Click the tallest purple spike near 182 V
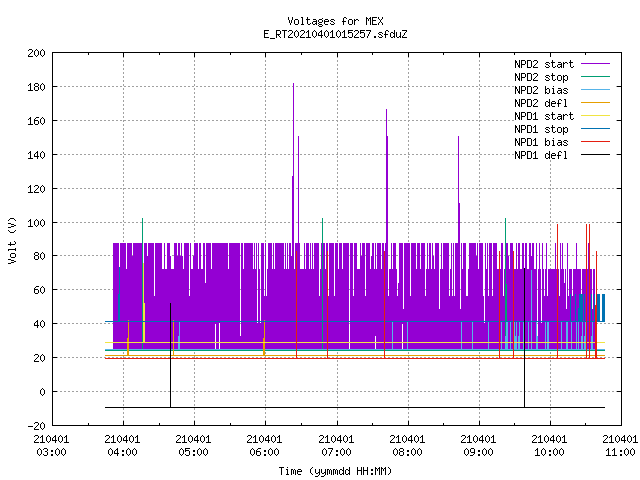 [x=293, y=163]
